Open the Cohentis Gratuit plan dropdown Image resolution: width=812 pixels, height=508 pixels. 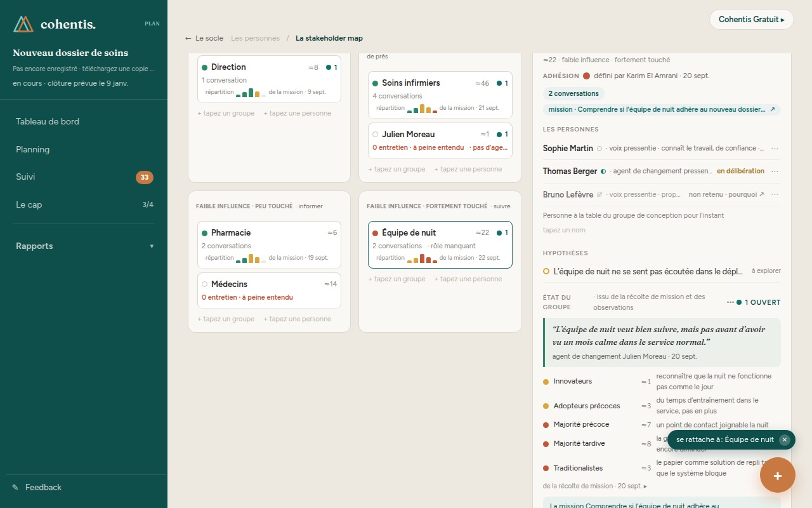click(751, 20)
